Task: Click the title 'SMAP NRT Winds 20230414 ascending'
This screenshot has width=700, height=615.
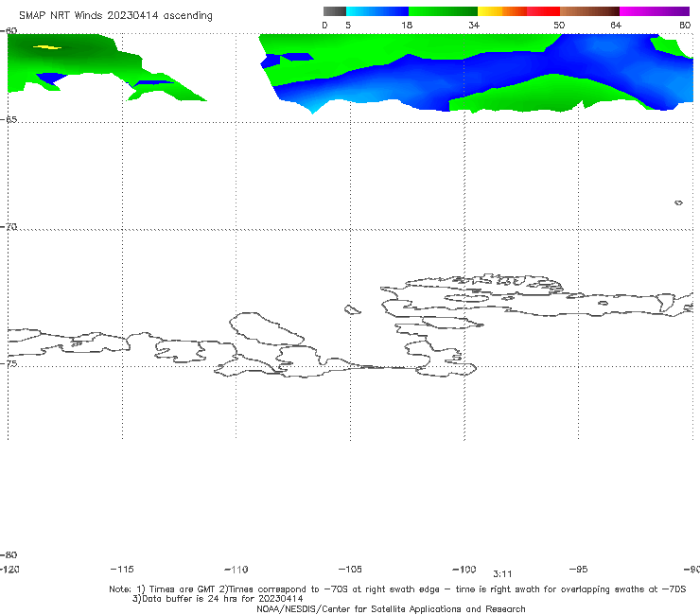Action: 115,16
